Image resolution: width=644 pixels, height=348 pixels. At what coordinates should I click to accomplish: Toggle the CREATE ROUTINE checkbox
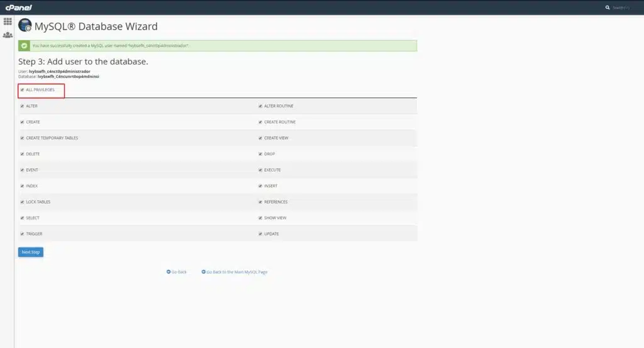pyautogui.click(x=260, y=122)
